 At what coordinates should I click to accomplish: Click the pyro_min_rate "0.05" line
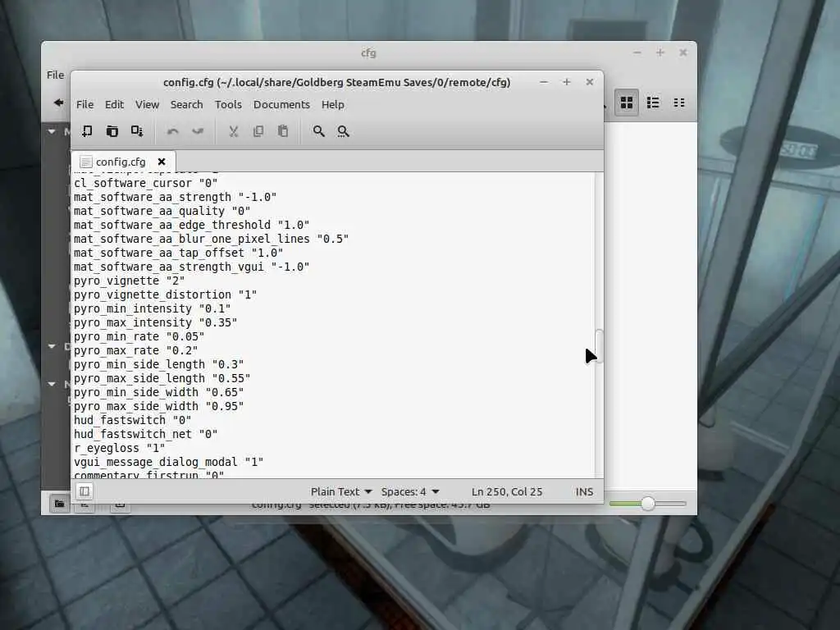[139, 336]
